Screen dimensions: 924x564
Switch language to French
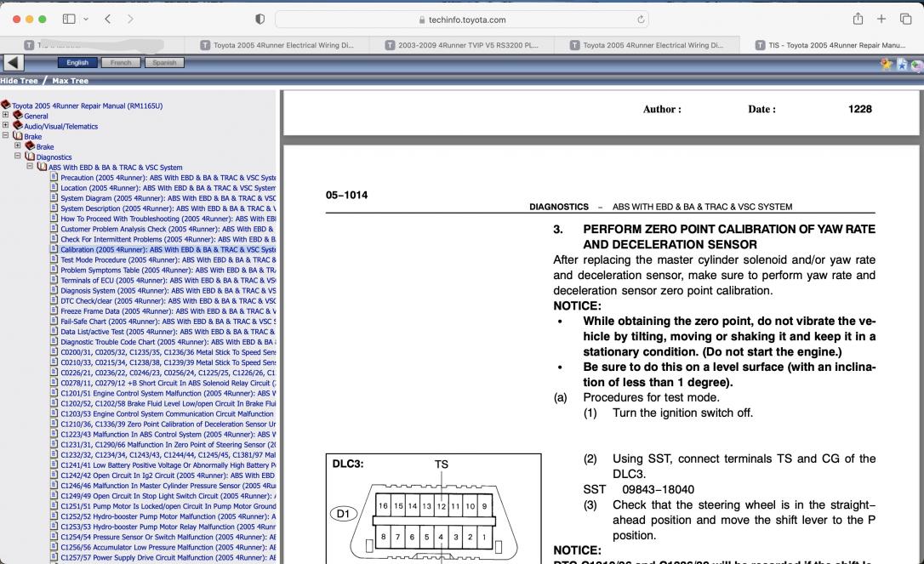point(121,62)
